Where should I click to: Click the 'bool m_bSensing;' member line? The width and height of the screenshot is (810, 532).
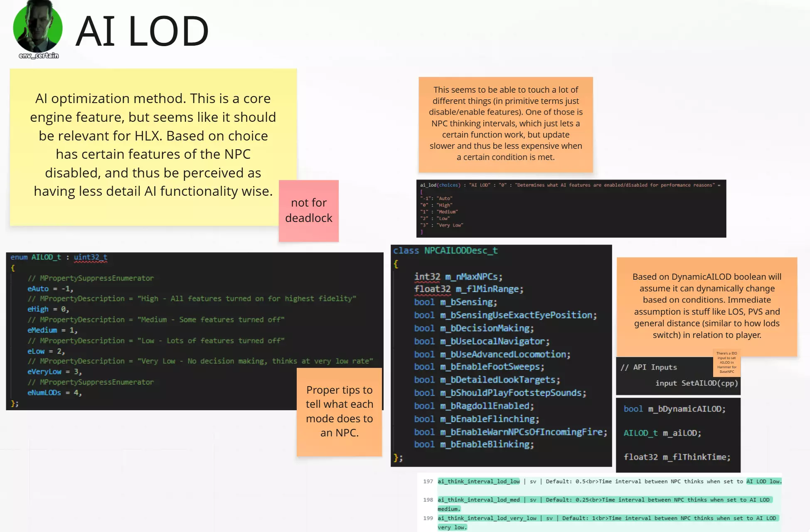coord(455,302)
